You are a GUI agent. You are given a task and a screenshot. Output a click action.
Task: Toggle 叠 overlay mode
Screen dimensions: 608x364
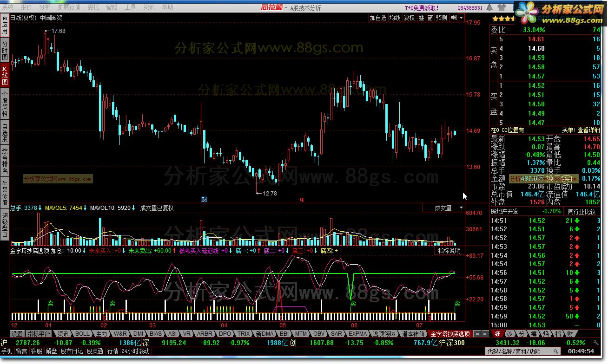coord(421,18)
